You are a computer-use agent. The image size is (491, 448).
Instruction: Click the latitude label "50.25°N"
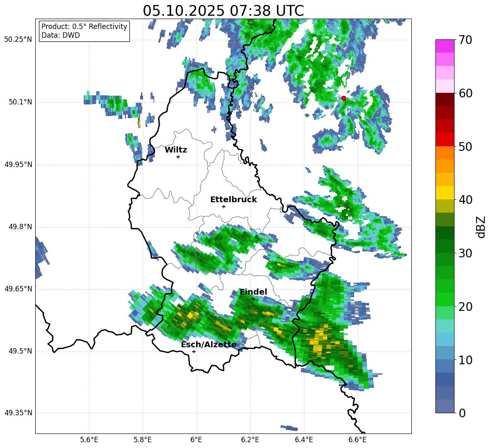click(18, 40)
